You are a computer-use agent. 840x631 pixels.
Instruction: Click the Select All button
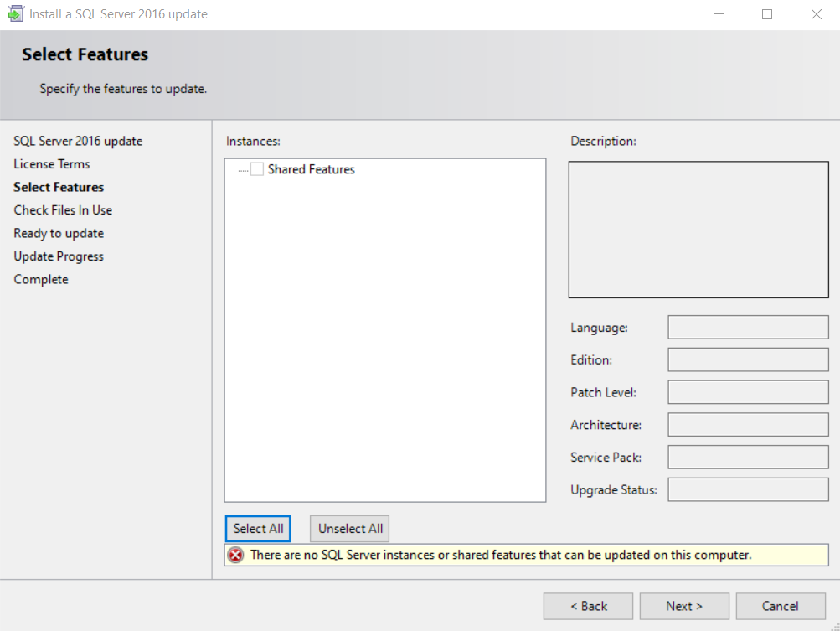point(258,529)
